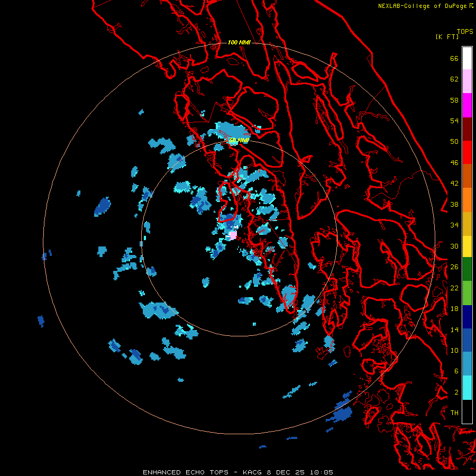Select the dark green legend swatch

[467, 269]
